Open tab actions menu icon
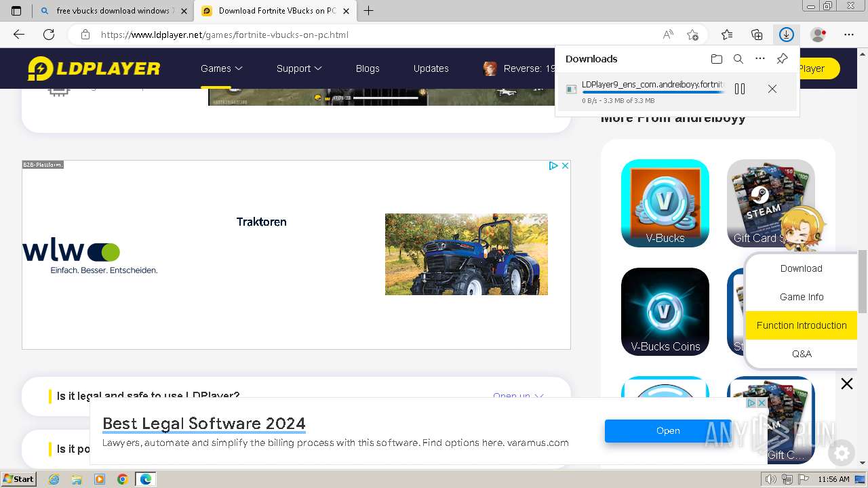868x488 pixels. pos(16,11)
